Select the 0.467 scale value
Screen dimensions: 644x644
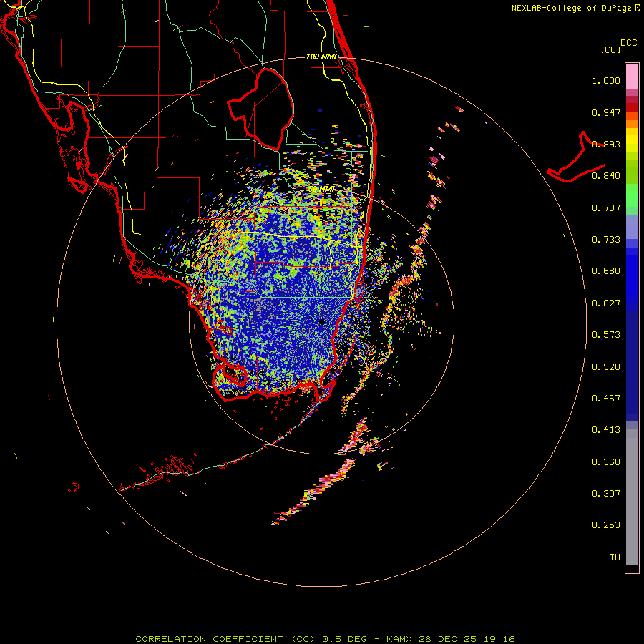point(606,399)
